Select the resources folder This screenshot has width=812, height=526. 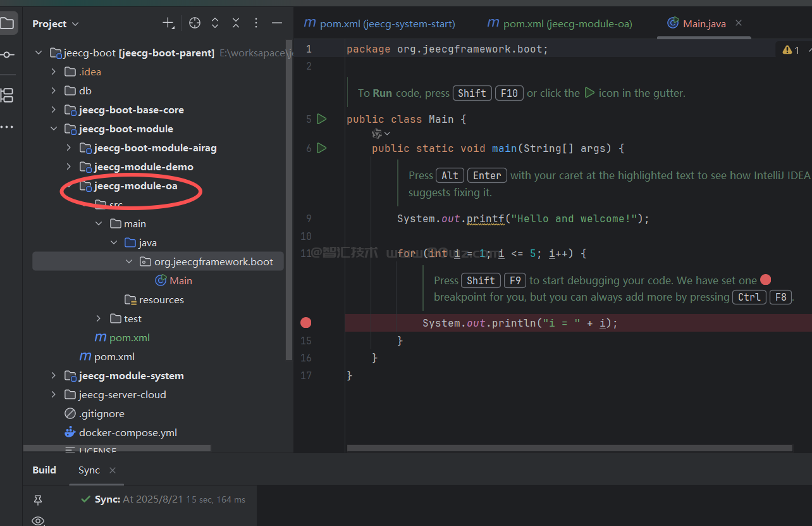pyautogui.click(x=155, y=299)
